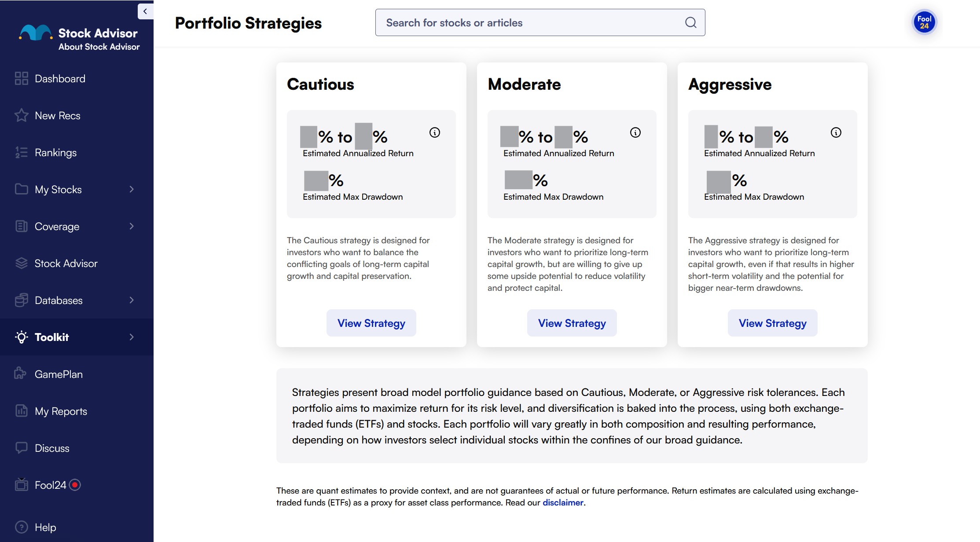This screenshot has height=542, width=980.
Task: Click the search magnifier icon
Action: [x=690, y=22]
